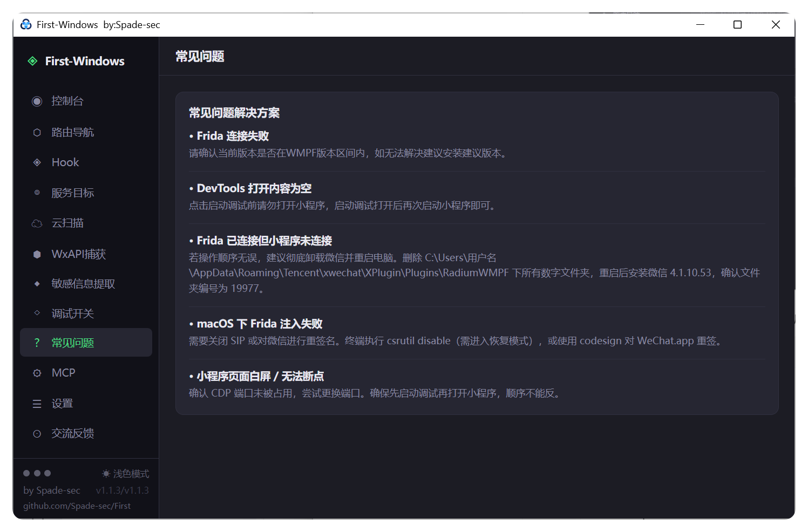Click the DevTools 打开内容为空 heading
Screen dimensions: 808x532
250,188
